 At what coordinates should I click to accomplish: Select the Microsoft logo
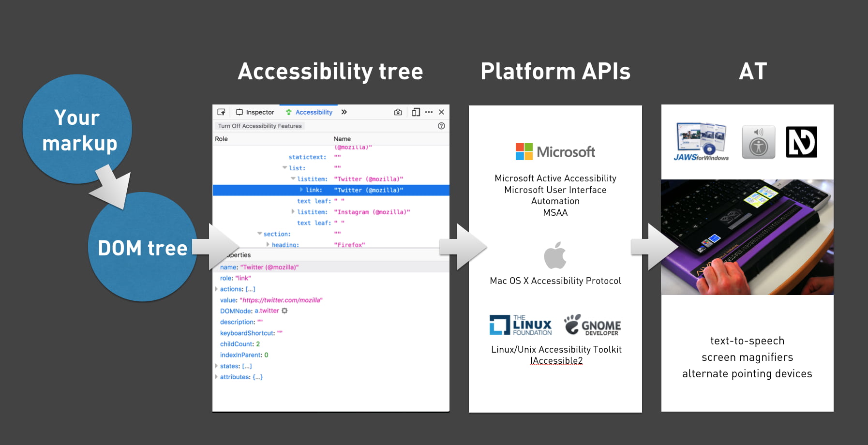554,151
